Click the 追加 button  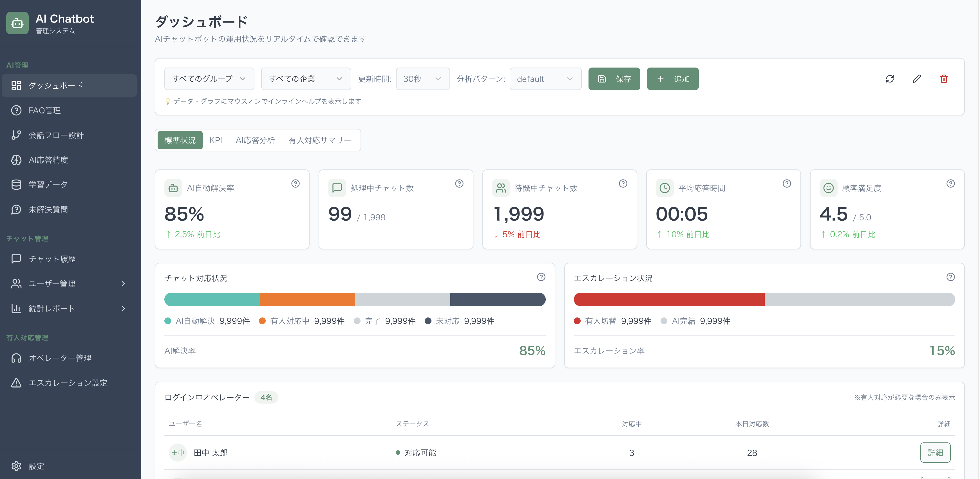tap(673, 79)
